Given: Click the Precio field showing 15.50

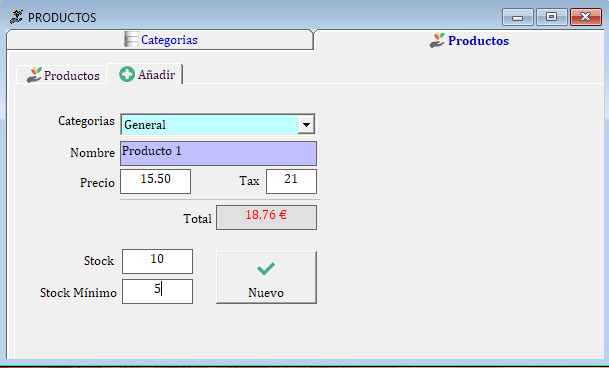Looking at the screenshot, I should click(x=155, y=181).
